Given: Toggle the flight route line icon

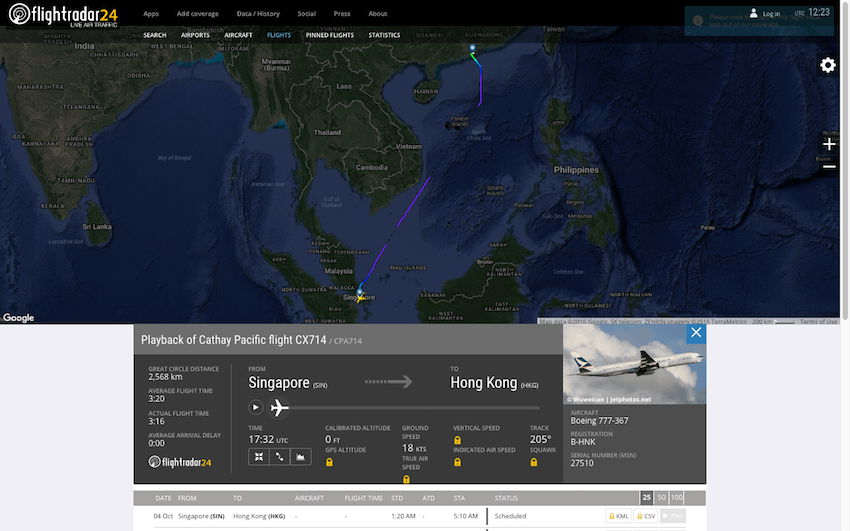Looking at the screenshot, I should coord(279,457).
